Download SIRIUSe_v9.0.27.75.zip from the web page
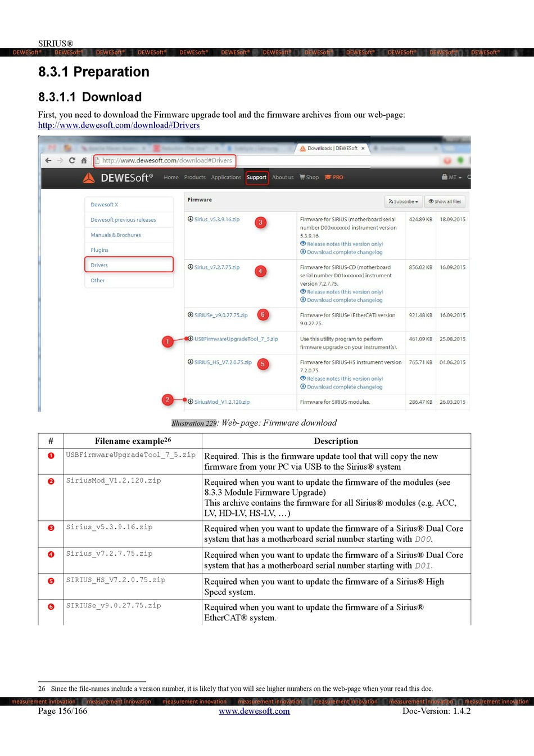 click(x=221, y=315)
